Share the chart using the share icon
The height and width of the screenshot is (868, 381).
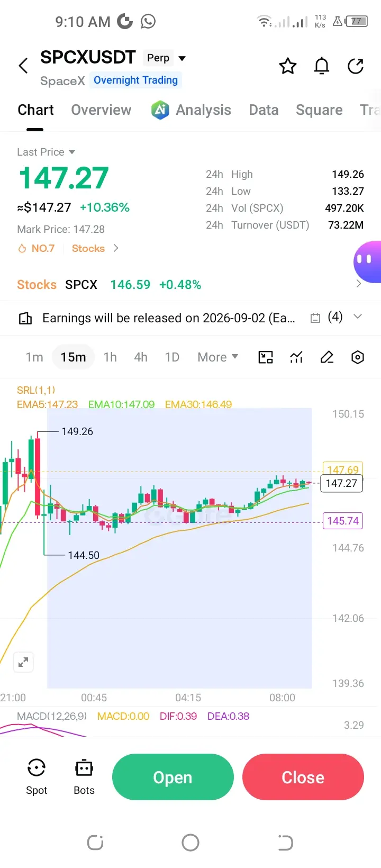pos(356,66)
